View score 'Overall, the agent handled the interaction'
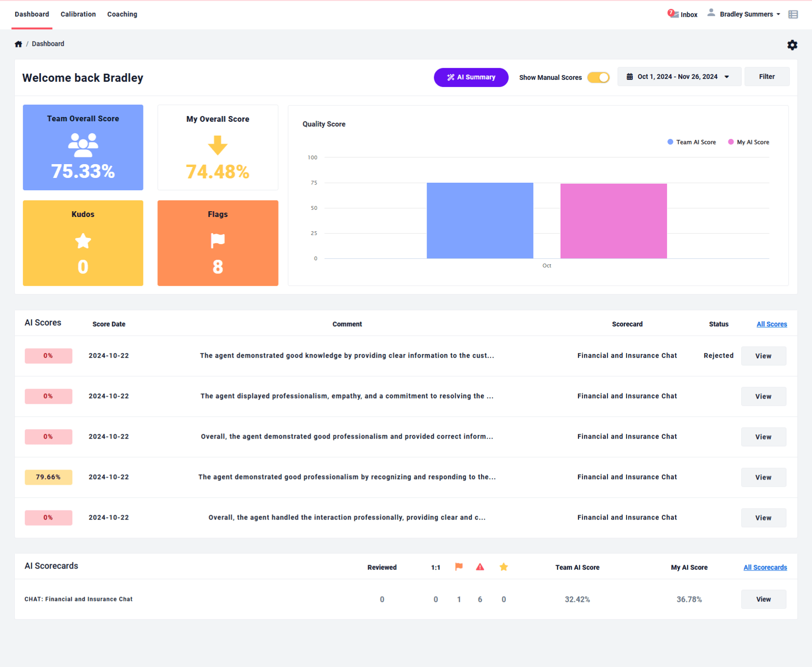 click(x=764, y=518)
